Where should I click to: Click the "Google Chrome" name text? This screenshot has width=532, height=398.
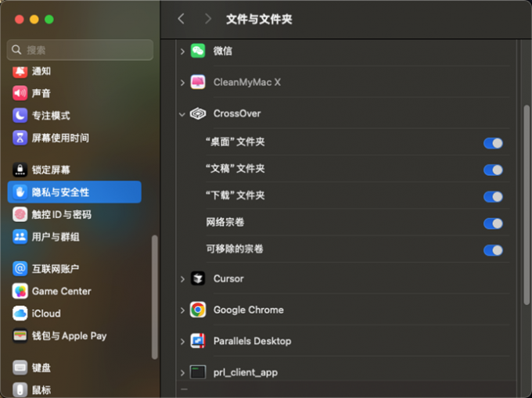248,310
